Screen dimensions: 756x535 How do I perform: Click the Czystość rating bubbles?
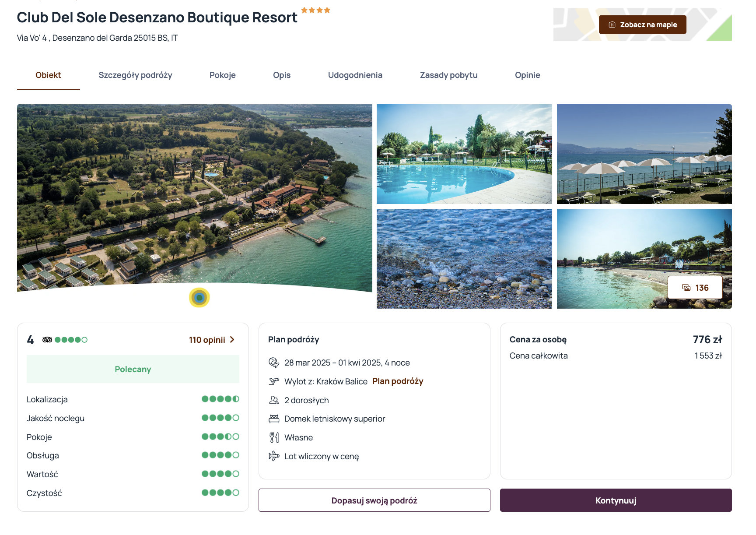click(220, 493)
